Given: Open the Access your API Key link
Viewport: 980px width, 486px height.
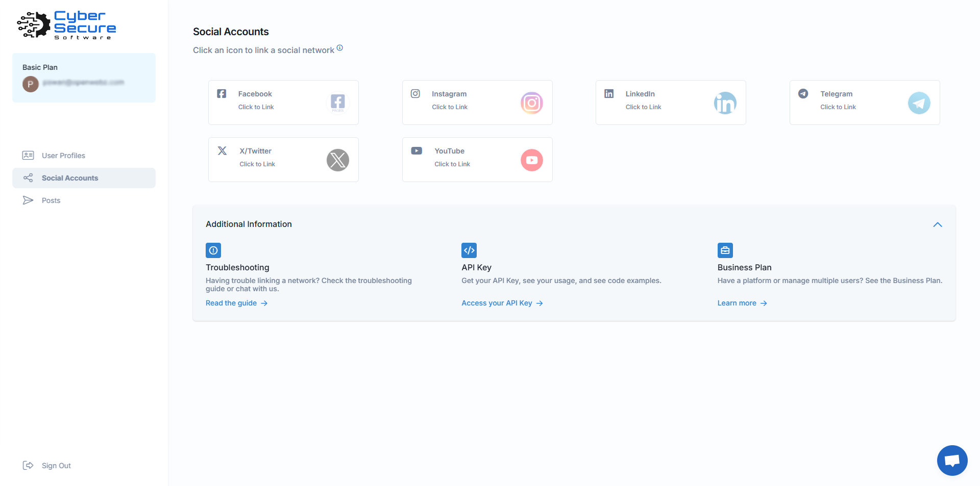Looking at the screenshot, I should coord(502,303).
